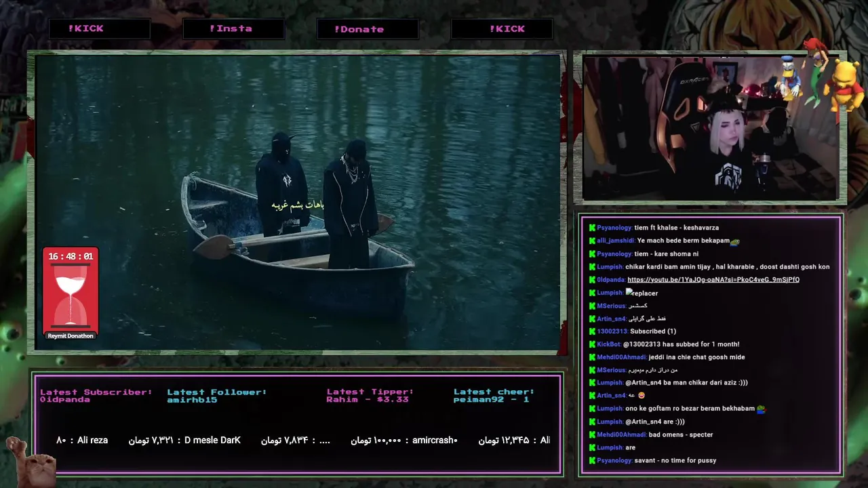Click the Kick badge beside alli_jamshidi

pos(592,241)
